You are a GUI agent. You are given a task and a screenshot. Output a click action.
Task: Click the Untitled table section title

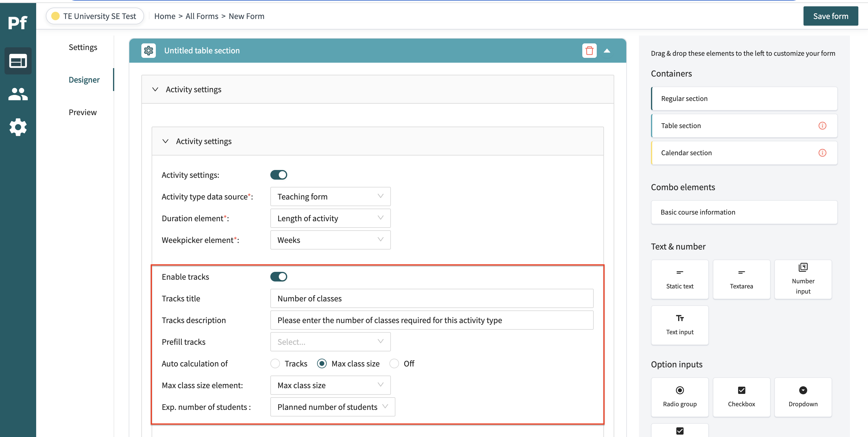click(x=202, y=51)
